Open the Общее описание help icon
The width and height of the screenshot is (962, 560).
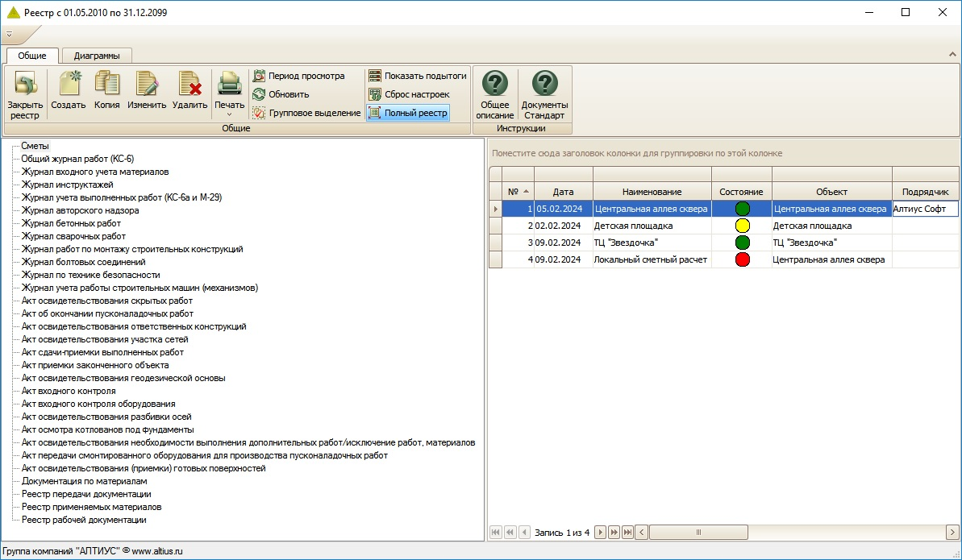click(x=494, y=84)
